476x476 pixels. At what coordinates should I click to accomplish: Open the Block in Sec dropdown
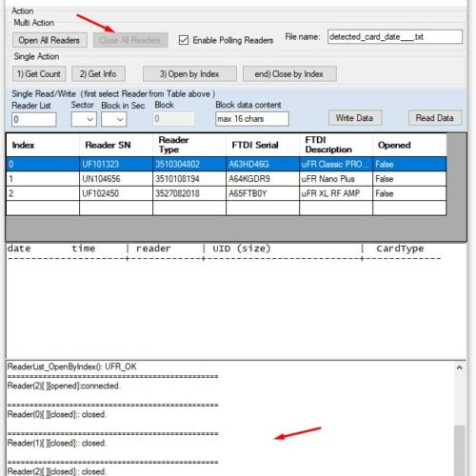click(114, 119)
